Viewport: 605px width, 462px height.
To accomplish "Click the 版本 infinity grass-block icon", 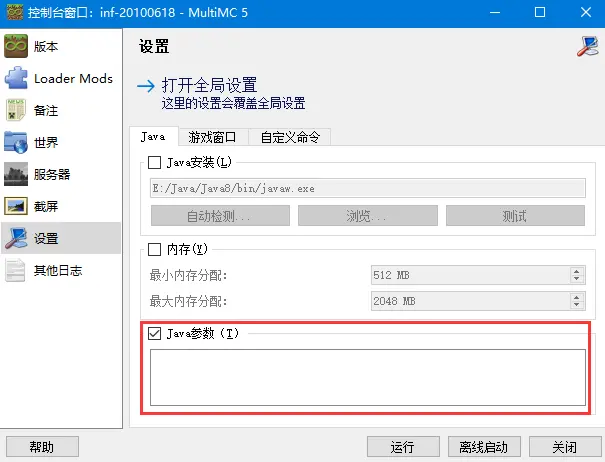I will pyautogui.click(x=16, y=46).
